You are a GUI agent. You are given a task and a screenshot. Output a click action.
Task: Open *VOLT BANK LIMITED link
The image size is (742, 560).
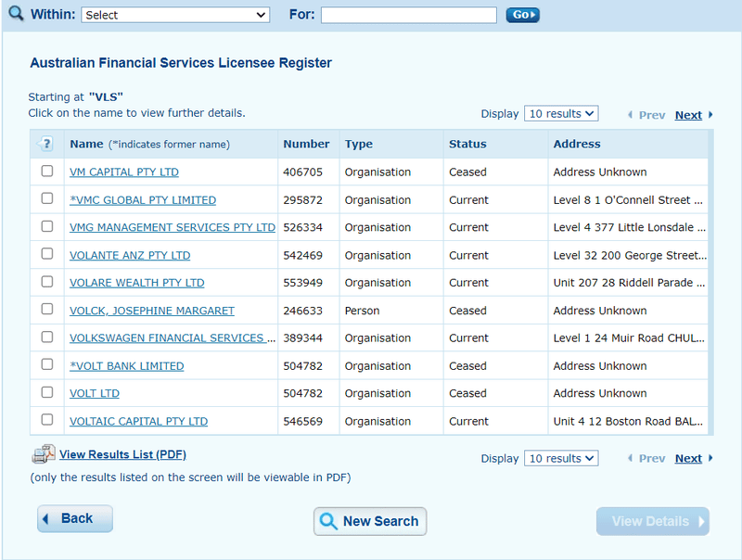[x=126, y=366]
